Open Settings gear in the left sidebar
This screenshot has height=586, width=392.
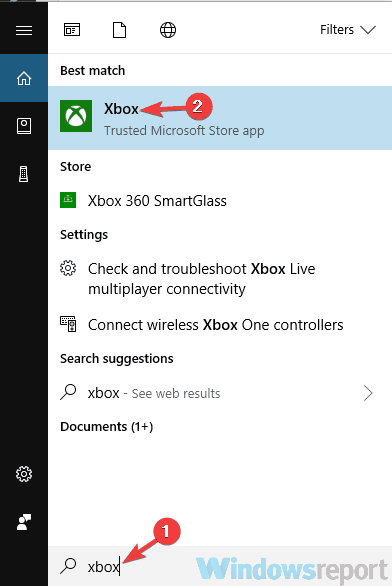pos(24,474)
